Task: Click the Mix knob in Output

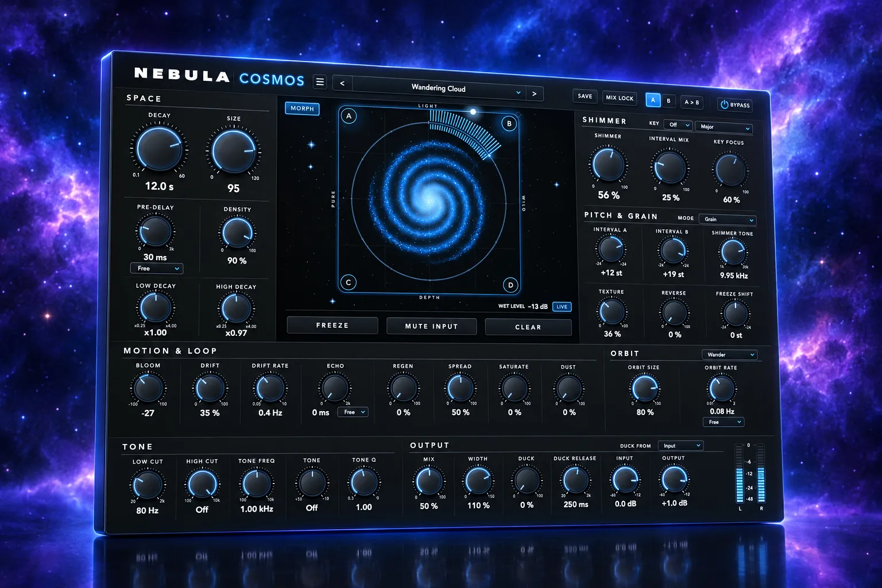Action: (429, 481)
